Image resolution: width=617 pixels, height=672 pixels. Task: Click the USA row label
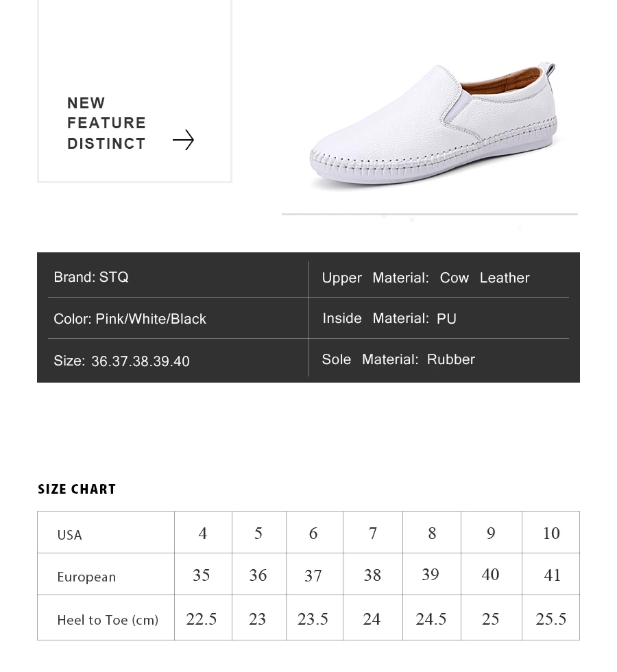pyautogui.click(x=69, y=535)
